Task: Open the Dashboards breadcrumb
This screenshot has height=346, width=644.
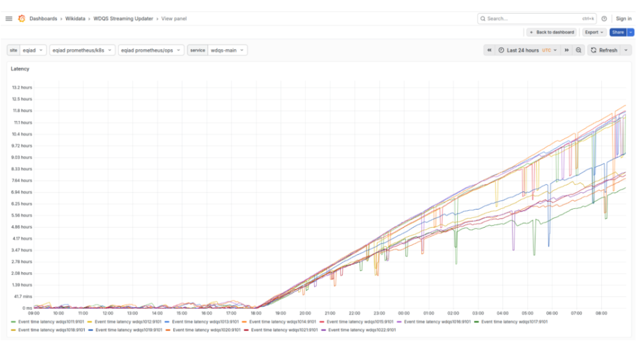Action: click(x=43, y=19)
